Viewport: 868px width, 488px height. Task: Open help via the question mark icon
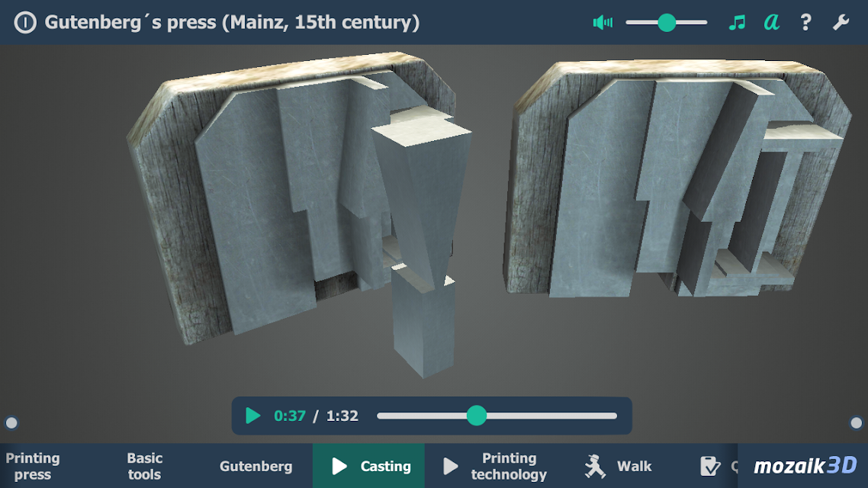(x=806, y=23)
